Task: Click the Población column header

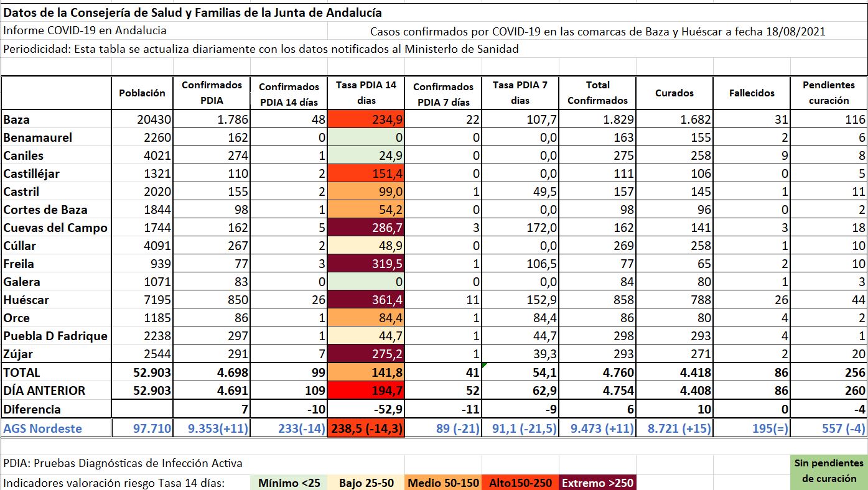Action: 142,93
